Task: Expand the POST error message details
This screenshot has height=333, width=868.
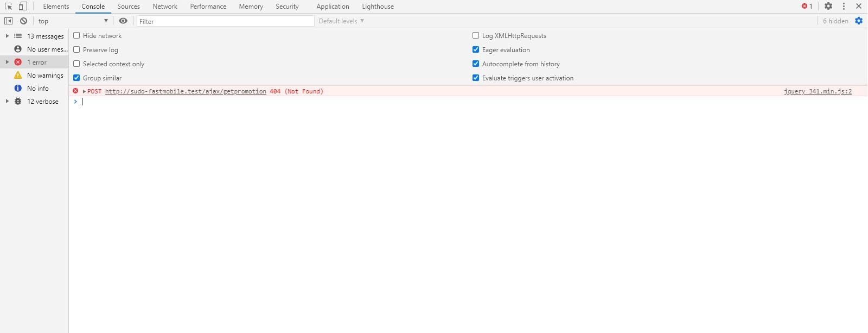Action: (84, 92)
